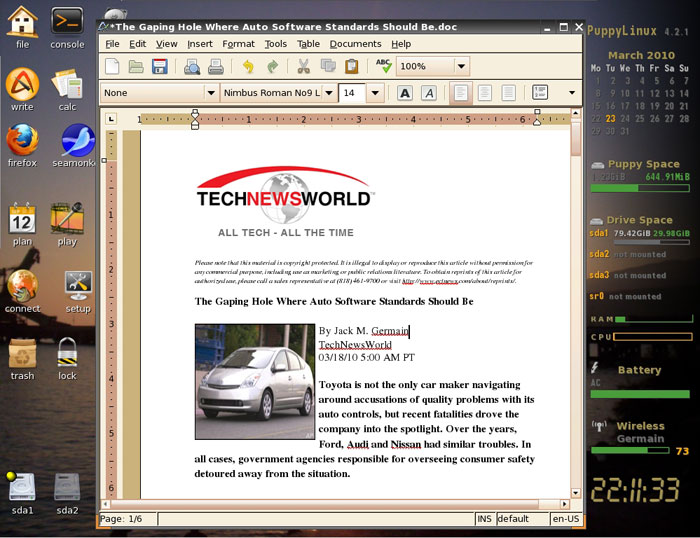Image resolution: width=700 pixels, height=538 pixels.
Task: Open the Format menu
Action: [x=238, y=44]
